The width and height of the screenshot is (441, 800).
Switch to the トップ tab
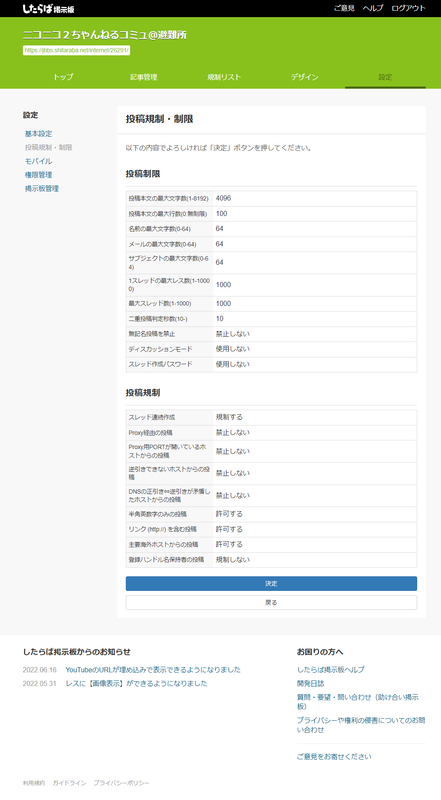[63, 77]
